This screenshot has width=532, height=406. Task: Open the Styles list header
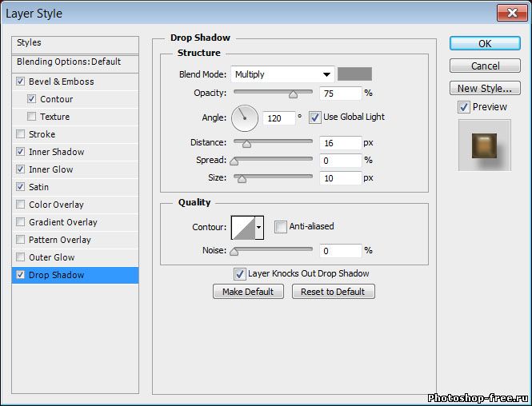pyautogui.click(x=29, y=42)
